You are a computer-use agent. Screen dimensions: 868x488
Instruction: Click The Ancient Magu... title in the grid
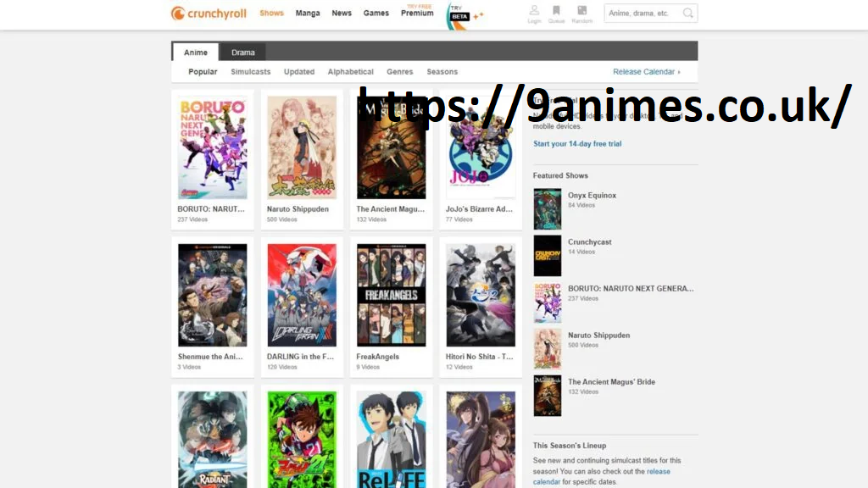coord(390,209)
